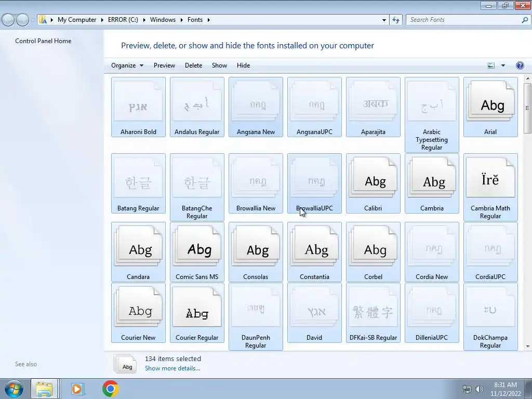The width and height of the screenshot is (532, 399).
Task: Select the DaunPenh Regular font icon
Action: point(256,316)
